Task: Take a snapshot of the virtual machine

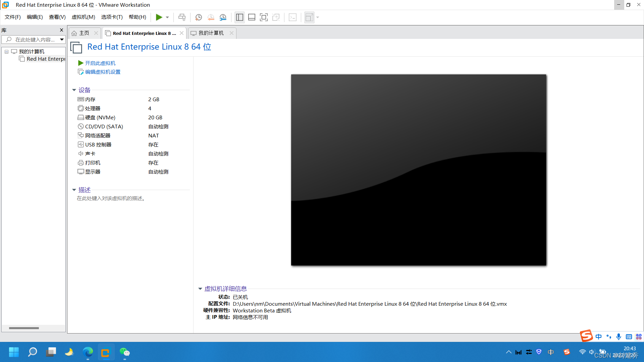Action: pos(199,17)
